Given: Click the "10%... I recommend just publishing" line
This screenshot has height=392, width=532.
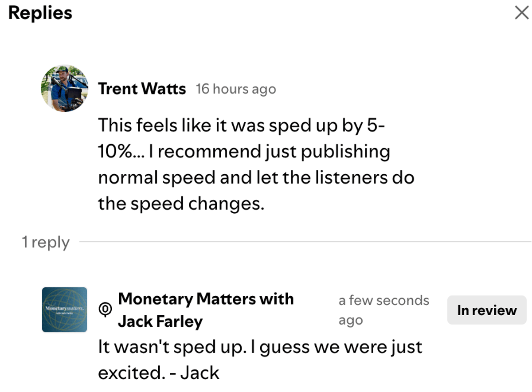Looking at the screenshot, I should [x=243, y=152].
